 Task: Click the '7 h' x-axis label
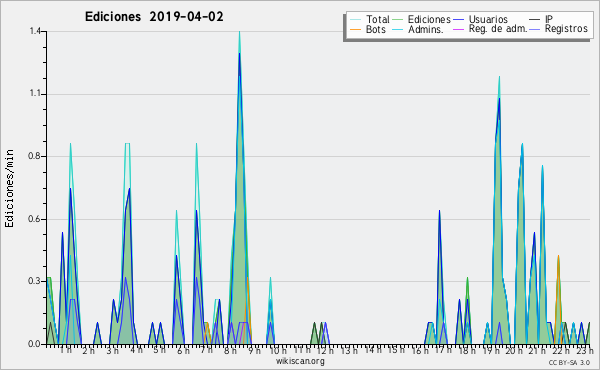207,350
